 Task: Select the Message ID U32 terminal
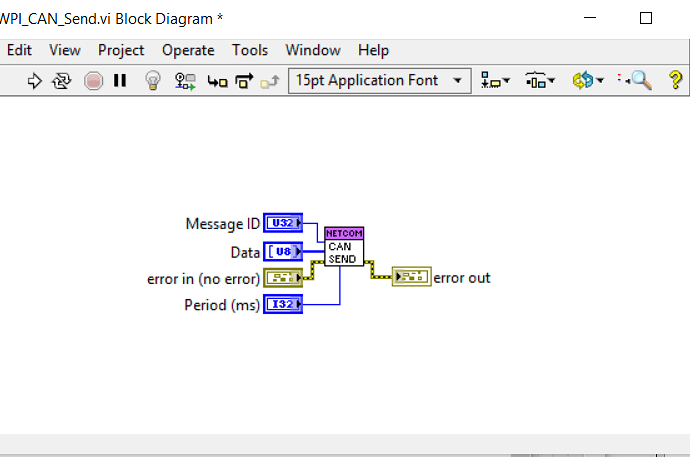pos(283,223)
